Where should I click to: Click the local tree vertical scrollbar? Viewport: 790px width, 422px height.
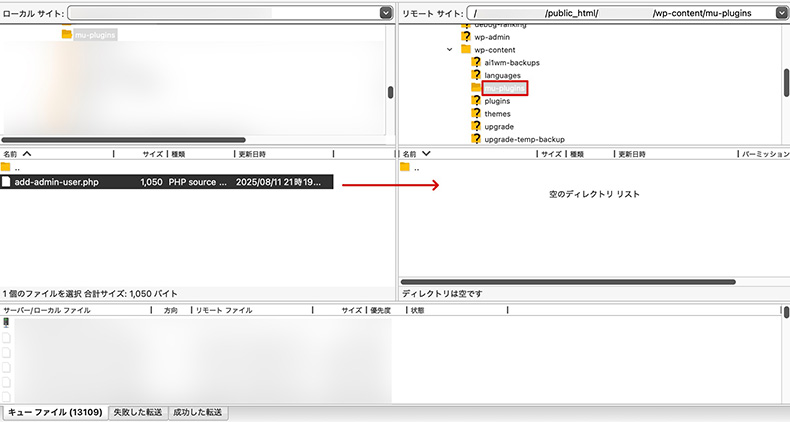pyautogui.click(x=390, y=93)
